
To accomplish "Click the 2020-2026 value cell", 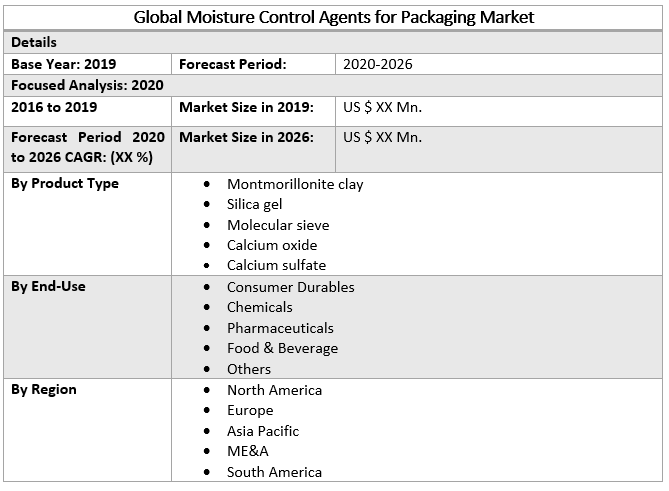I will coord(377,64).
